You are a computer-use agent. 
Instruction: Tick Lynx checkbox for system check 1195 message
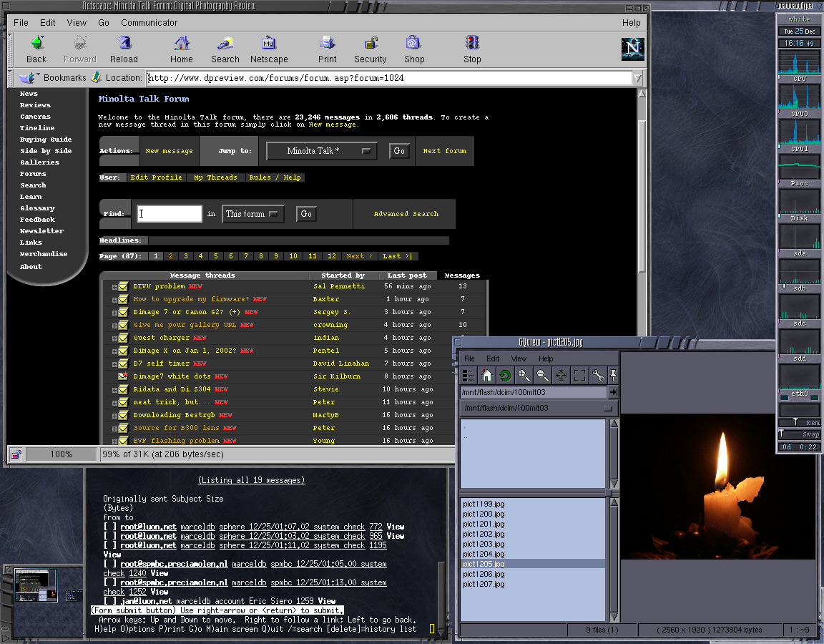pos(110,546)
